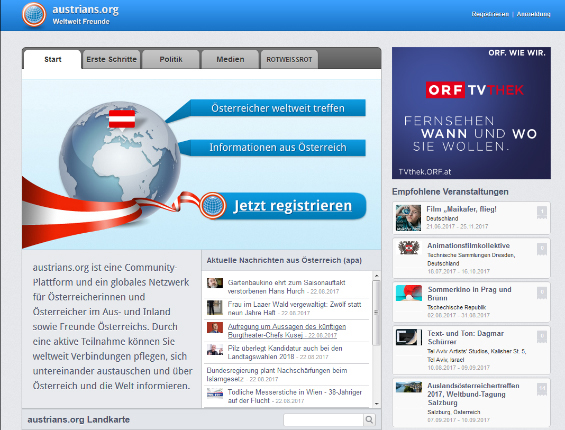Open event Auslandsösterreichertreffen 2017 Weltbund-Tagung
Image resolution: width=565 pixels, height=430 pixels.
point(473,394)
